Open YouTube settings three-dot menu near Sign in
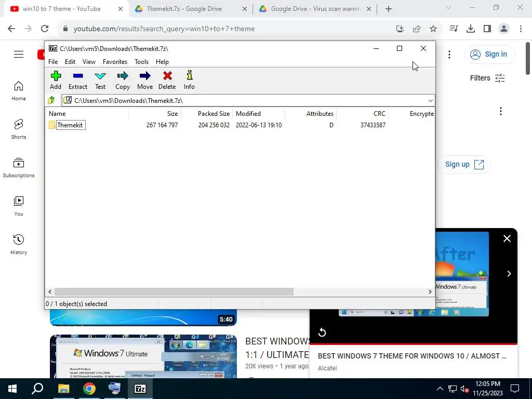The height and width of the screenshot is (399, 532). pyautogui.click(x=449, y=54)
